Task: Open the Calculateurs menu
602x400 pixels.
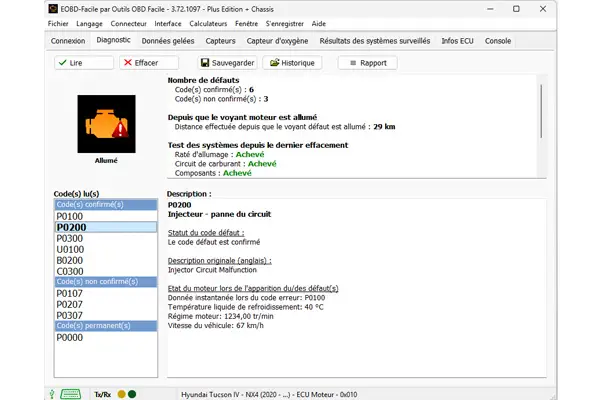Action: tap(208, 24)
